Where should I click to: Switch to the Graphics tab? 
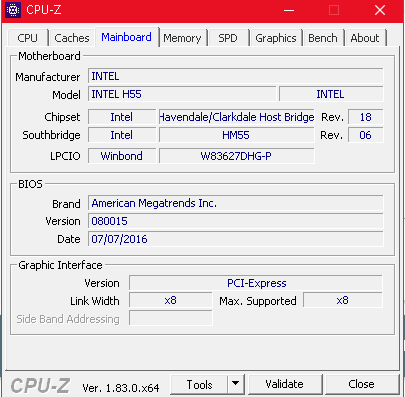coord(276,38)
